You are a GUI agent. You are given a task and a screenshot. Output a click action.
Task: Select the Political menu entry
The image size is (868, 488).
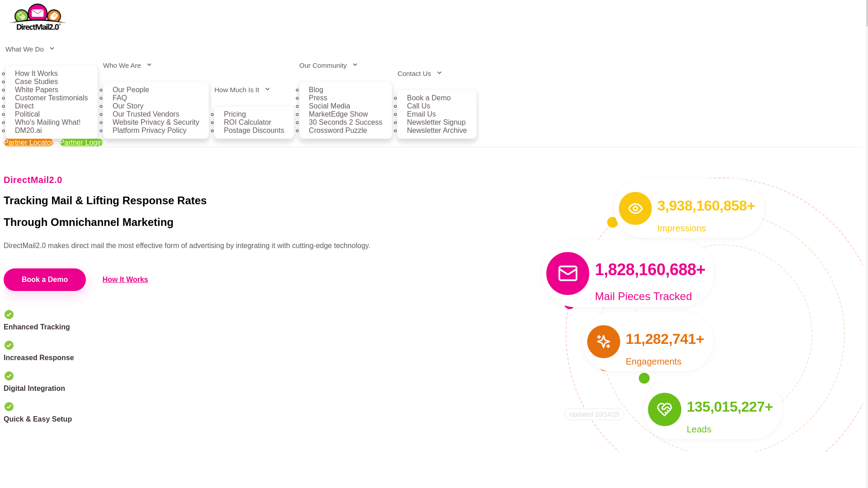coord(27,114)
